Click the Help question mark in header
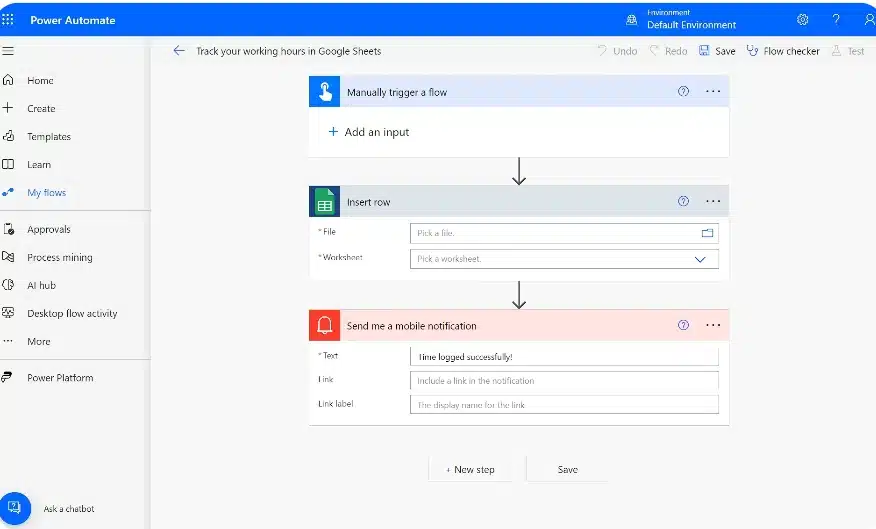 [836, 20]
